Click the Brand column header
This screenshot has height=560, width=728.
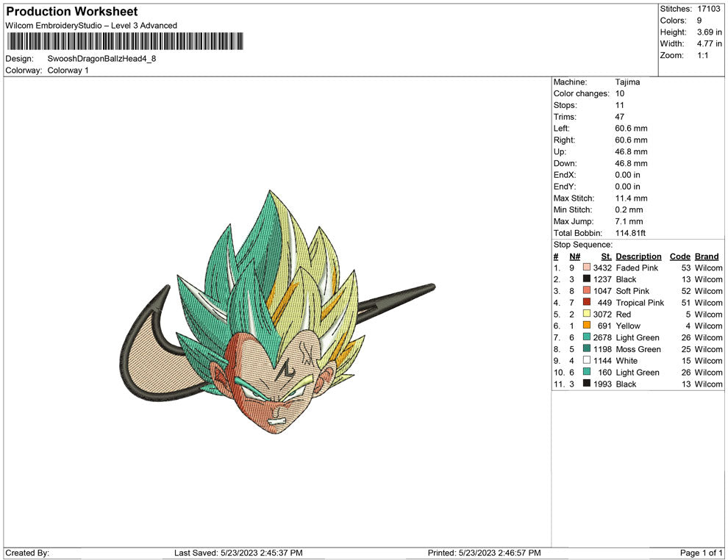coord(707,256)
